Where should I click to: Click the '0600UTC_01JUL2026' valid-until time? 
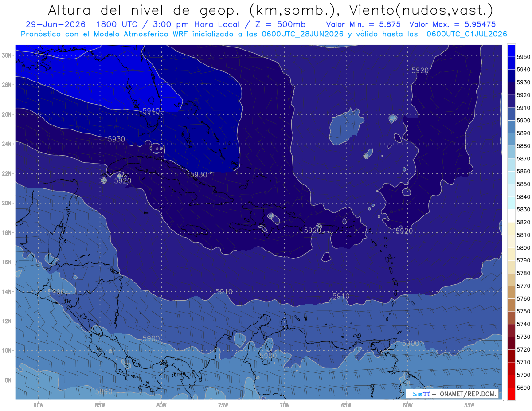pyautogui.click(x=467, y=34)
